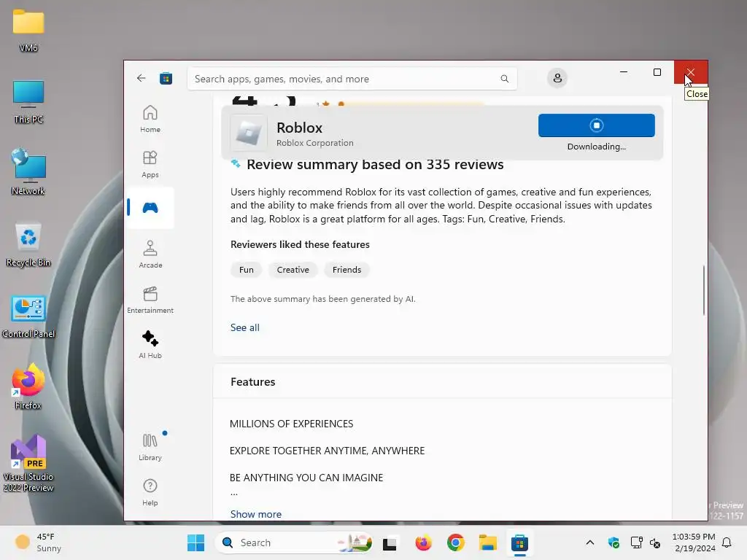Select the Firefox desktop shortcut
747x560 pixels.
(28, 386)
